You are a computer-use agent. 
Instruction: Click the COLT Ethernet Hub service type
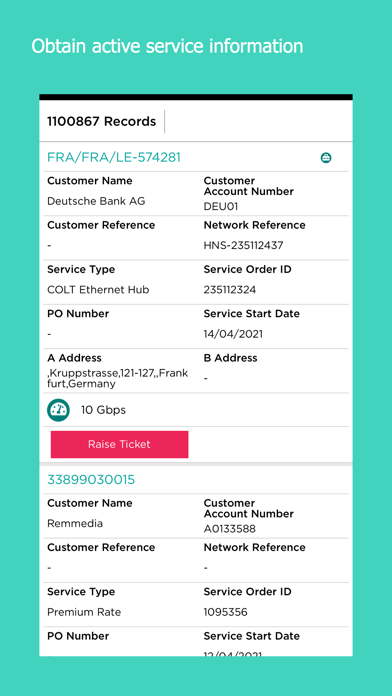[98, 290]
